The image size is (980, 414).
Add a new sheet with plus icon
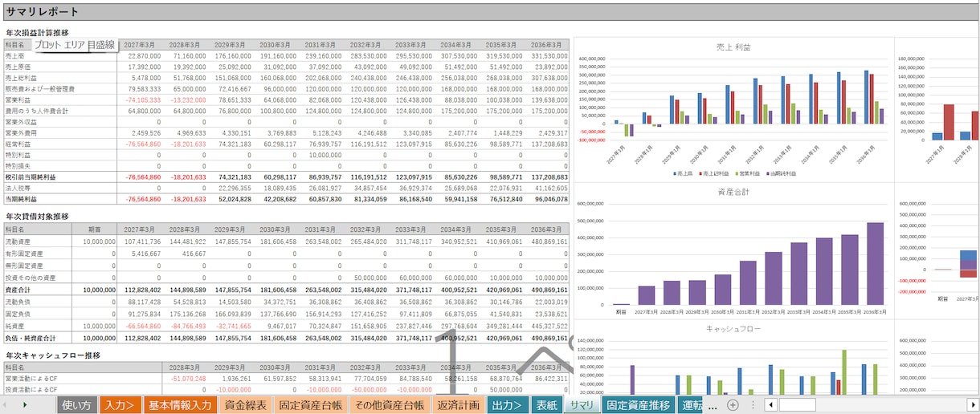pos(733,405)
